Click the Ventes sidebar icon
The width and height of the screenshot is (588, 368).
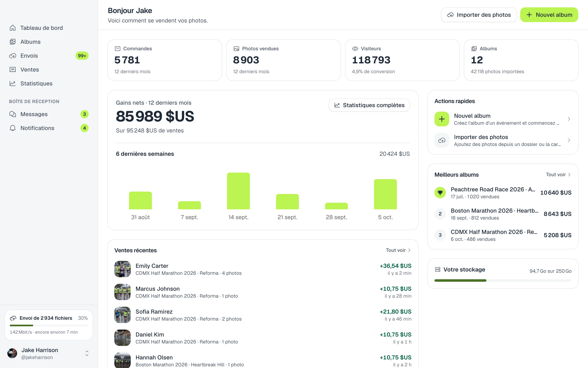13,70
